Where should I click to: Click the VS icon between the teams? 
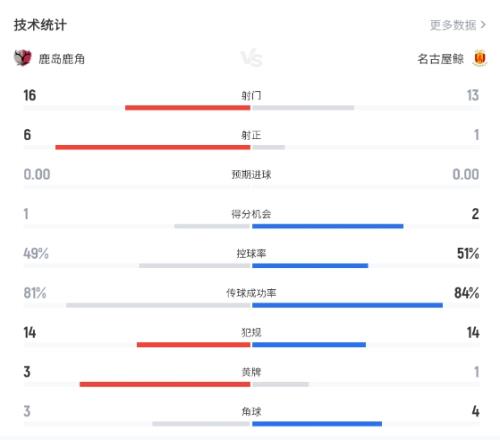251,59
